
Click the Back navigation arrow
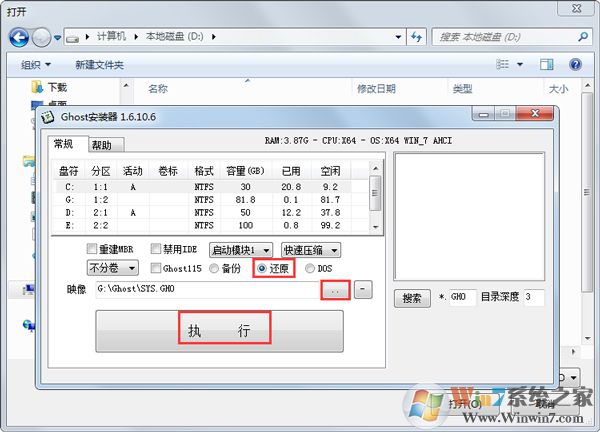pos(18,38)
